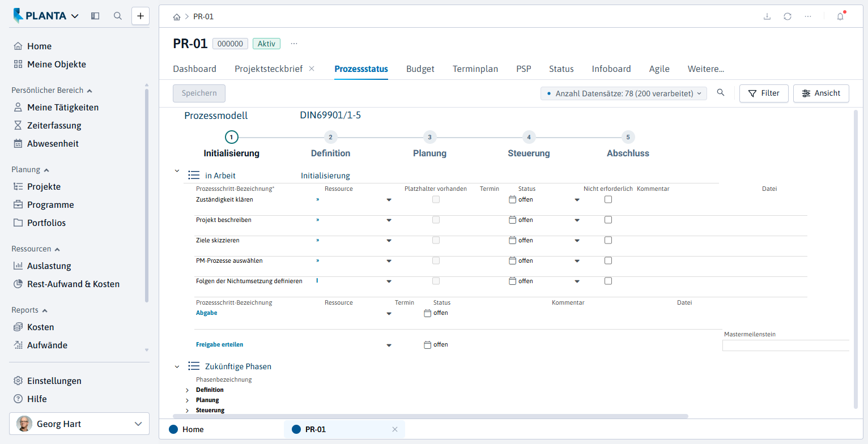Click the list icon beside in Arbeit
The width and height of the screenshot is (868, 444).
point(194,176)
